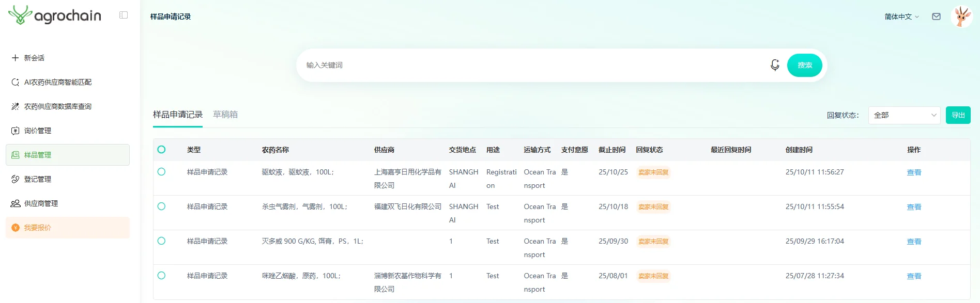Switch to the 样品申请记录 tab
The width and height of the screenshot is (980, 303).
[178, 115]
